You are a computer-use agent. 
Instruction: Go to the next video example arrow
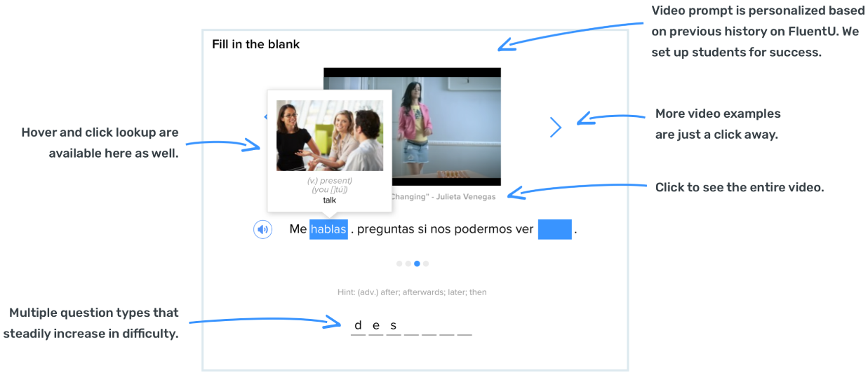pyautogui.click(x=556, y=127)
